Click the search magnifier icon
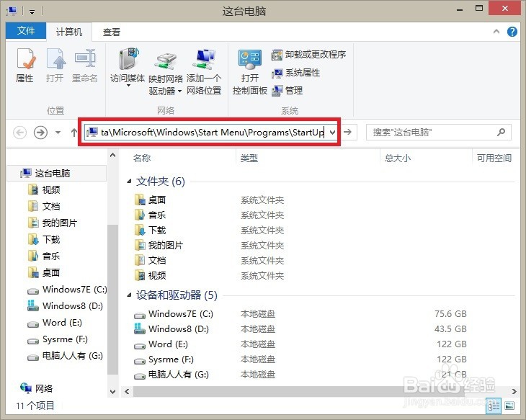The width and height of the screenshot is (526, 420). pyautogui.click(x=502, y=132)
